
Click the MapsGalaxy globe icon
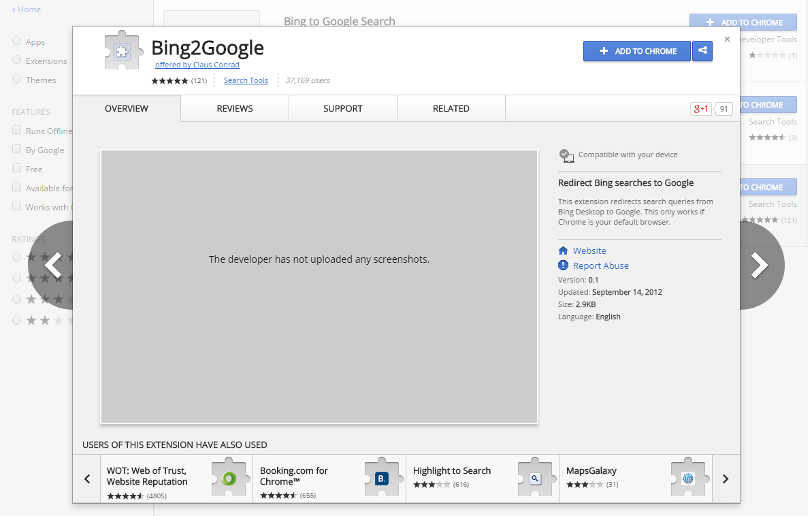688,478
